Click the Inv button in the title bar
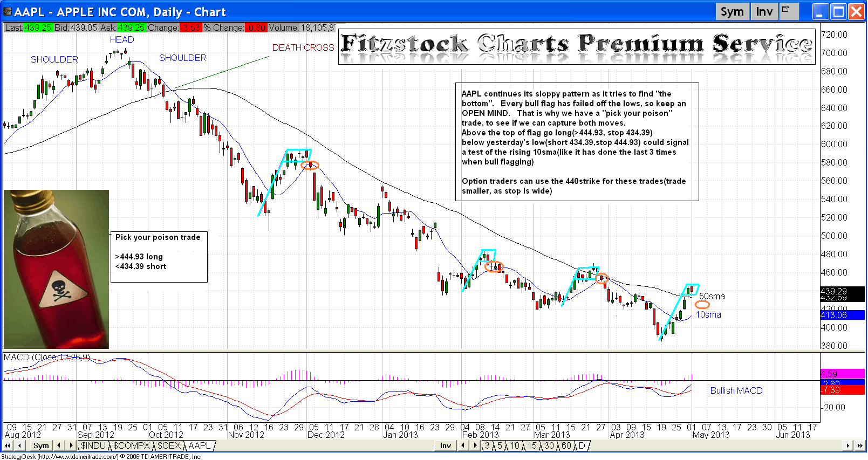868x460 pixels. tap(764, 12)
